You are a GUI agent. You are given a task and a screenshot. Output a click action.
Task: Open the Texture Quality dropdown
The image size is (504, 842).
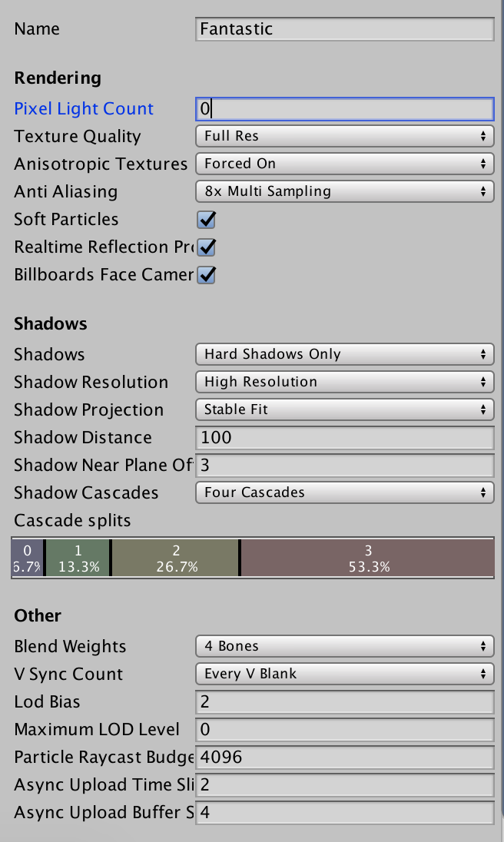[x=343, y=137]
